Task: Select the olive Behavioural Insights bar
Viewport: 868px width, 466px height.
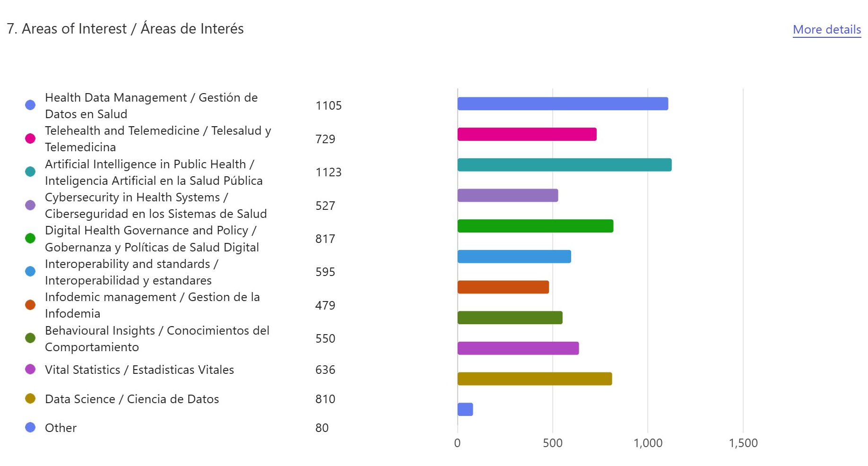Action: [x=510, y=318]
